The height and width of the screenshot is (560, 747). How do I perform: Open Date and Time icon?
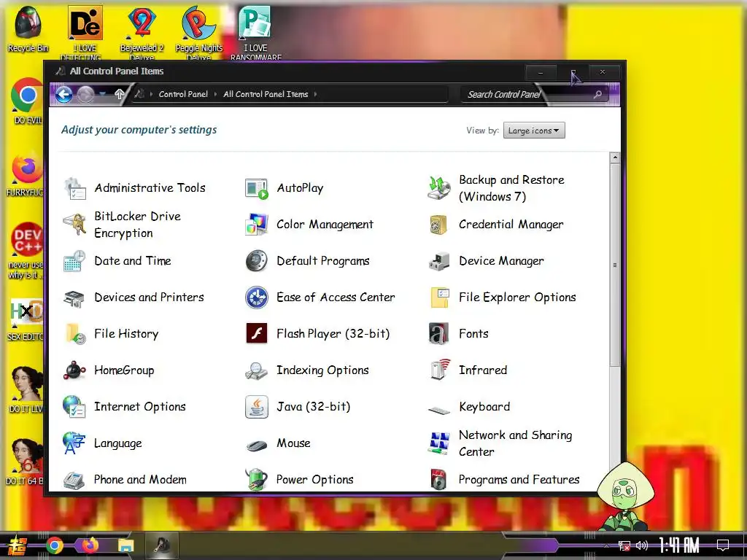point(74,261)
